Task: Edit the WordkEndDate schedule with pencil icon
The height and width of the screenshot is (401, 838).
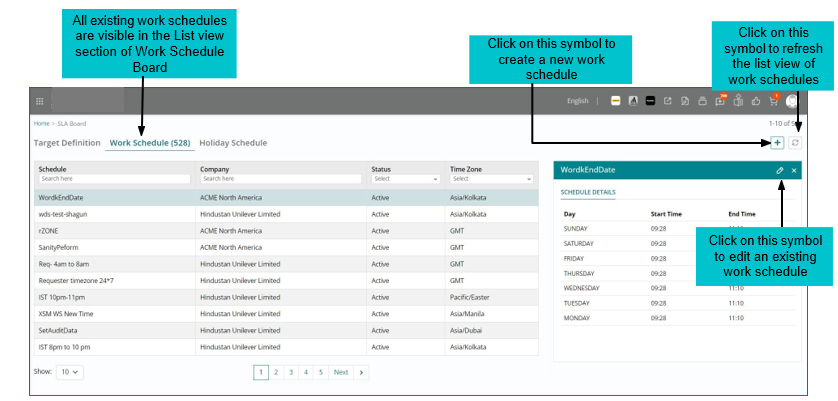Action: tap(780, 170)
